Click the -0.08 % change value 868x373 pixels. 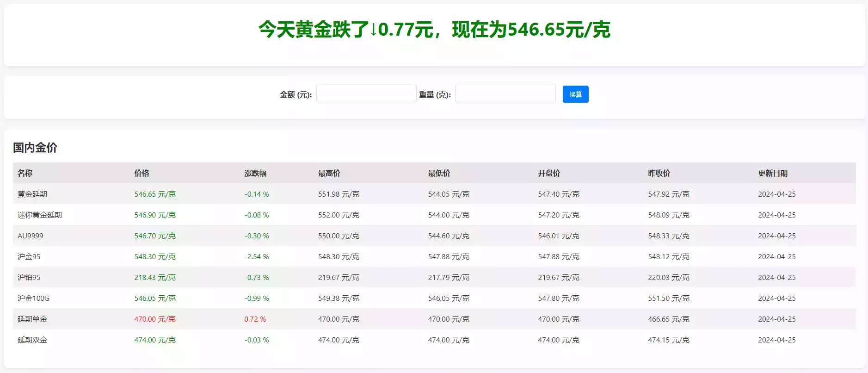257,215
